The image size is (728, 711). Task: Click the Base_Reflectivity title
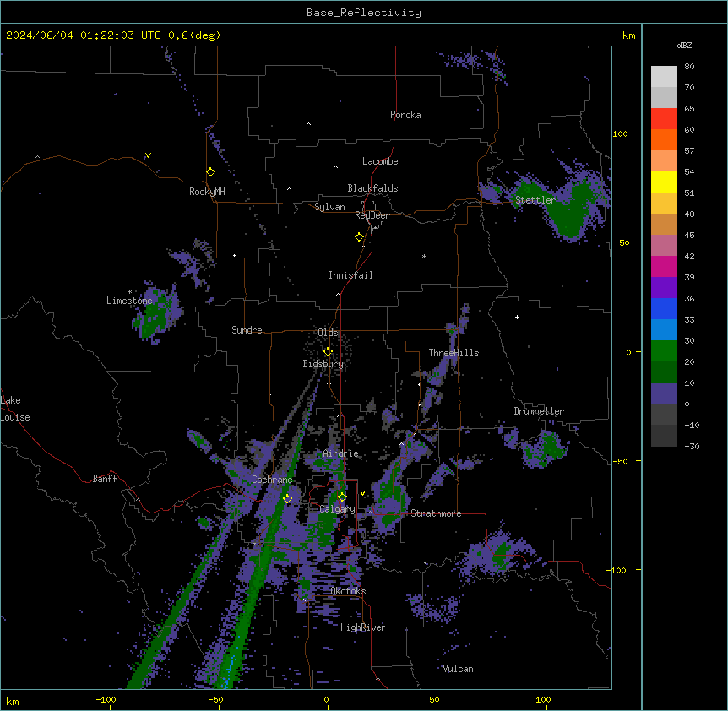364,13
